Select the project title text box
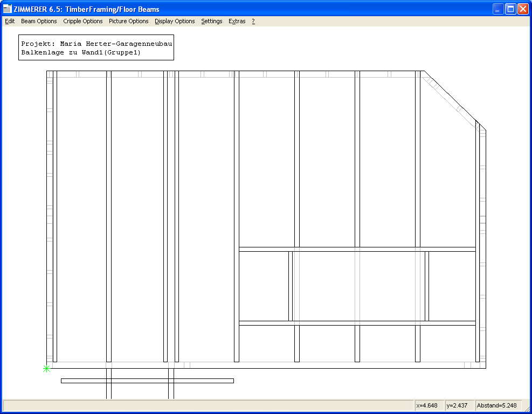 click(96, 48)
